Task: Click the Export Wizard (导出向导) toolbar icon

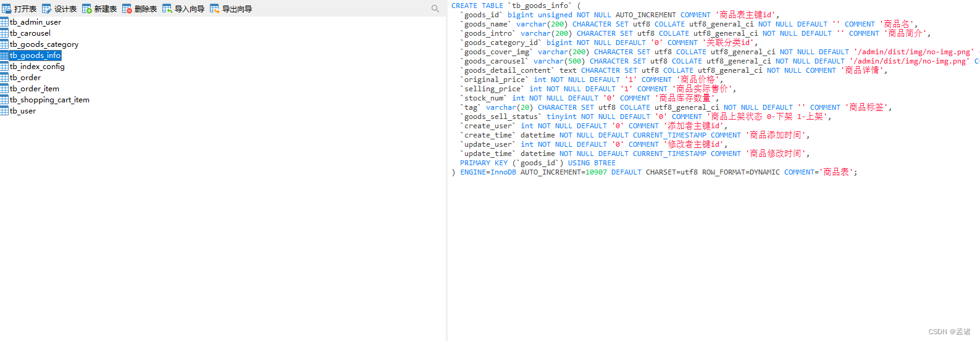Action: coord(215,9)
